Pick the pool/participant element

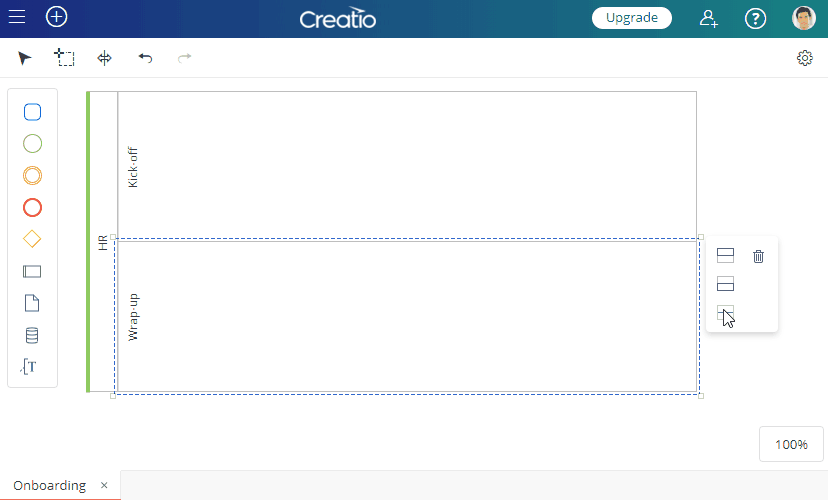(32, 271)
